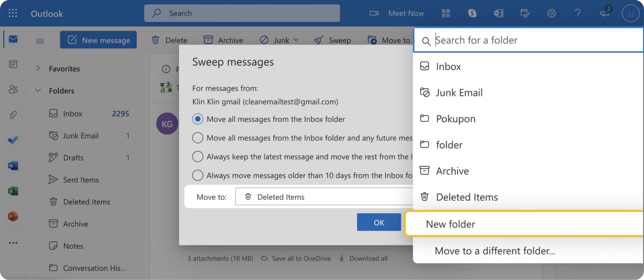This screenshot has width=644, height=280.
Task: Click Search for a folder input field
Action: pos(530,40)
